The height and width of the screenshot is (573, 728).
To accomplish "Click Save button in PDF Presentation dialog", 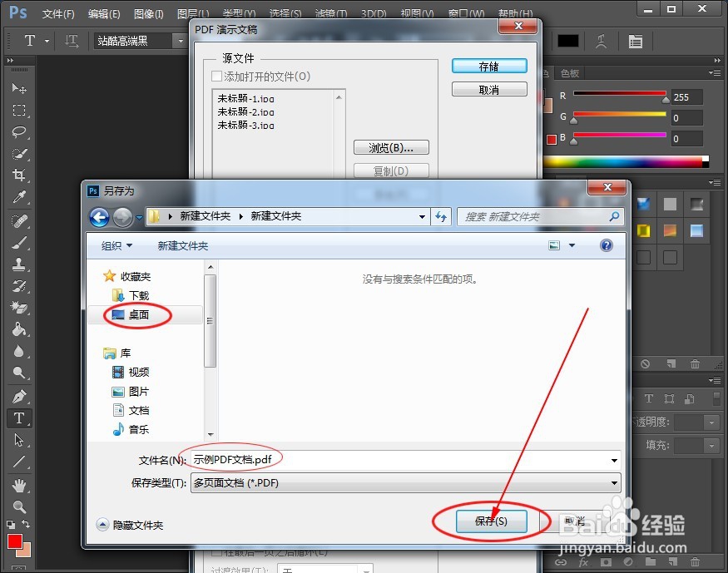I will pos(489,67).
